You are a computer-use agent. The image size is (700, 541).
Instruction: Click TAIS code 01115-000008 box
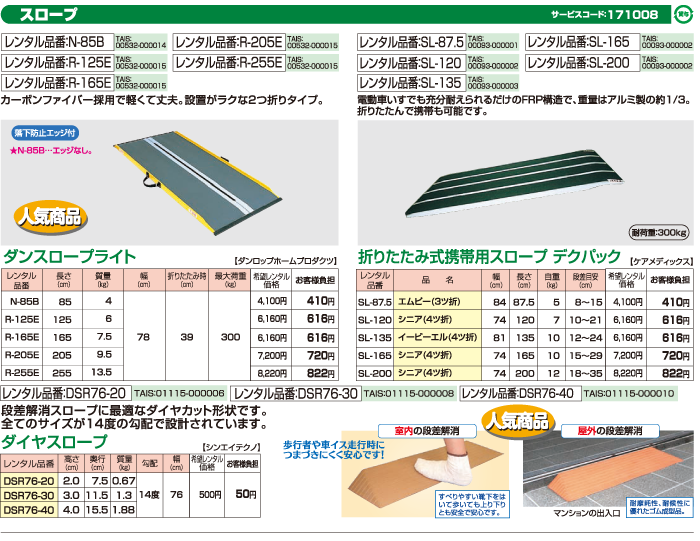[408, 394]
